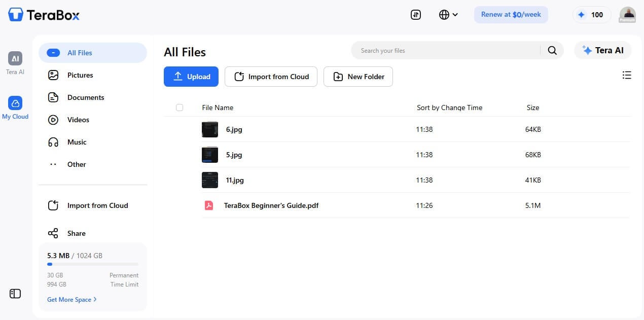This screenshot has height=320, width=644.
Task: Select the 6.jpg file name
Action: (234, 129)
